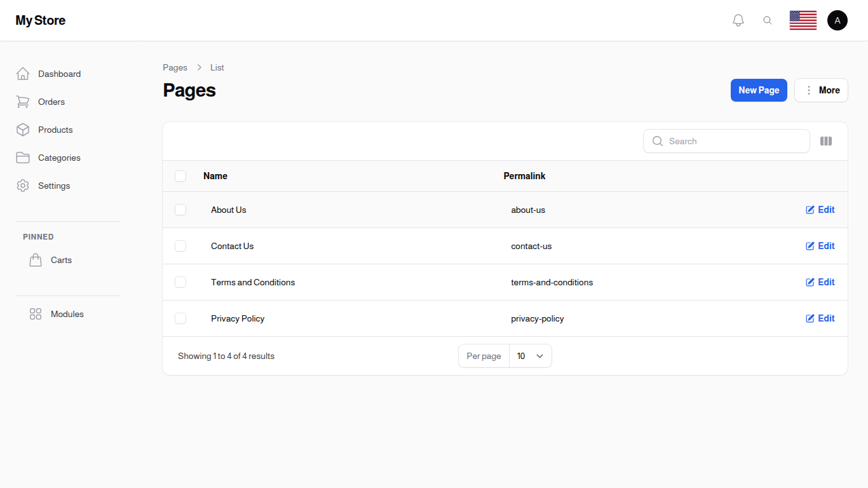Open notifications with the bell icon
868x488 pixels.
(738, 20)
